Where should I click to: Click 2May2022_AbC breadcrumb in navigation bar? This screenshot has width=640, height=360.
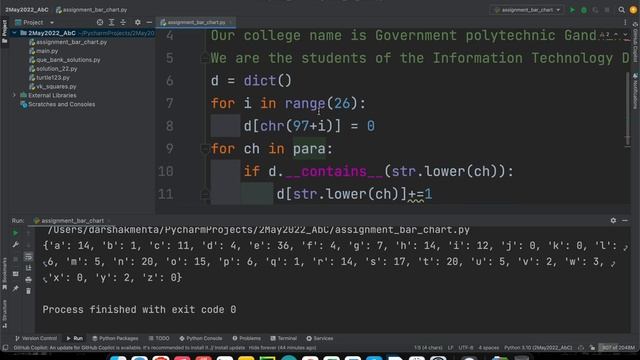pos(27,9)
